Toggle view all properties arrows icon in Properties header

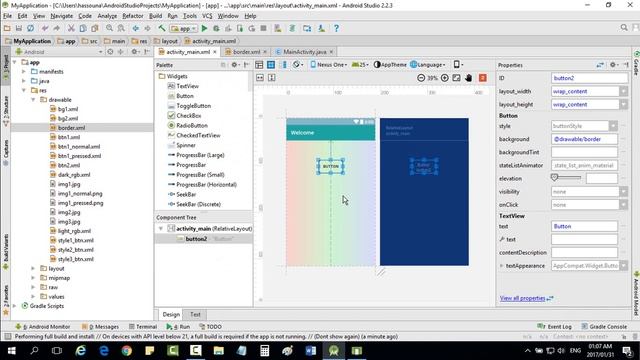pos(600,65)
